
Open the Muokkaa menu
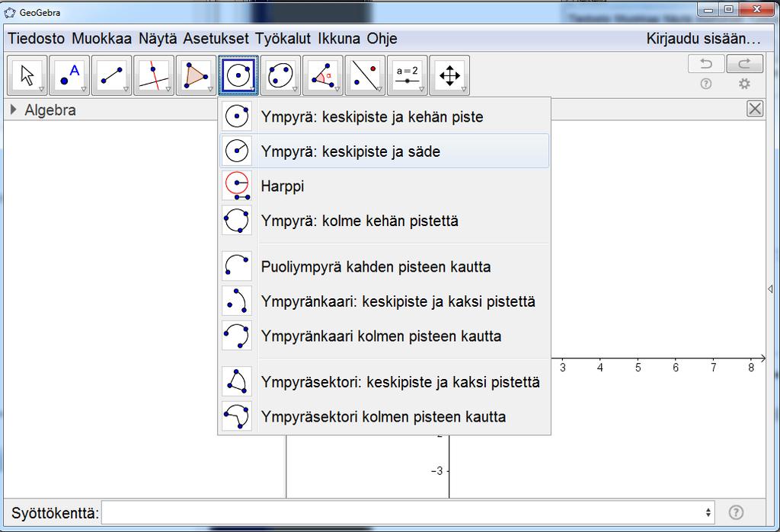pos(101,38)
